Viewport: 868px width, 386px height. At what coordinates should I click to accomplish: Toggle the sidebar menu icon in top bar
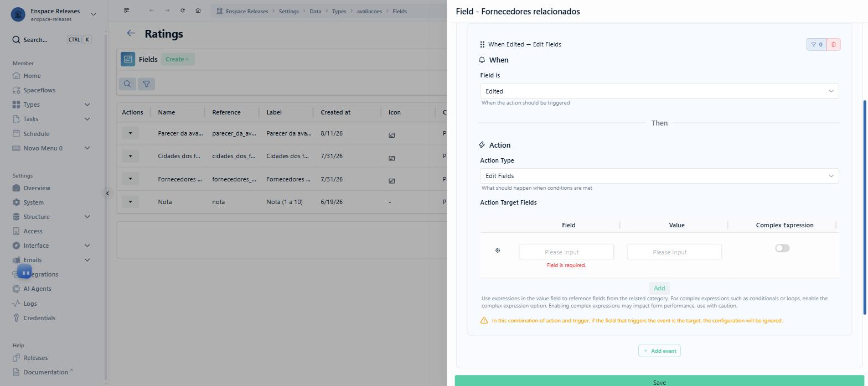pyautogui.click(x=127, y=11)
